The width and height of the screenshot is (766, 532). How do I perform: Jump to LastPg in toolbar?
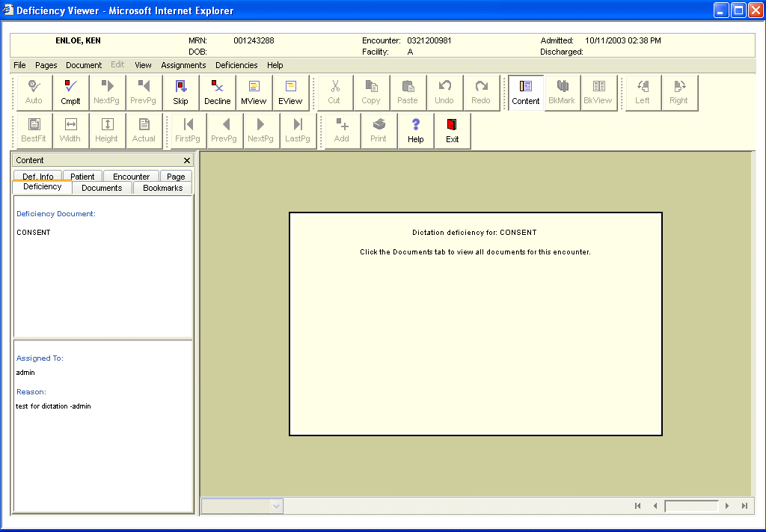click(x=298, y=131)
